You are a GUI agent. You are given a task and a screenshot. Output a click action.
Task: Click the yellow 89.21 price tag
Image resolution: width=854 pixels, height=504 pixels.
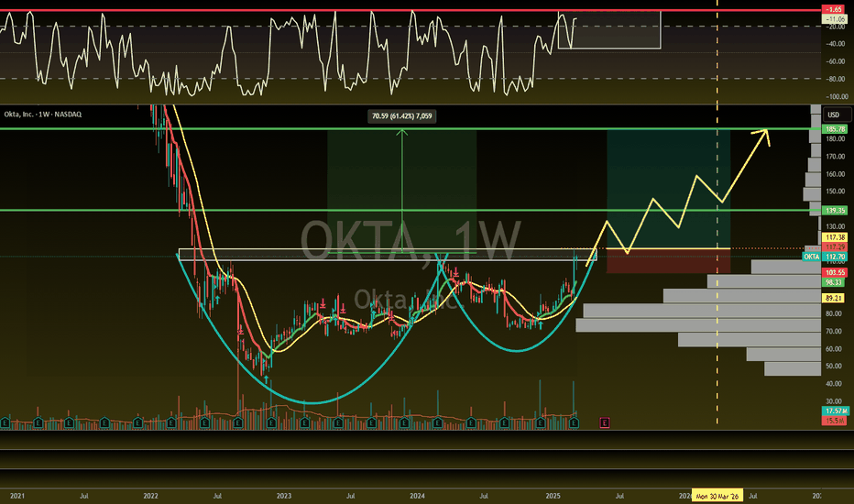834,298
